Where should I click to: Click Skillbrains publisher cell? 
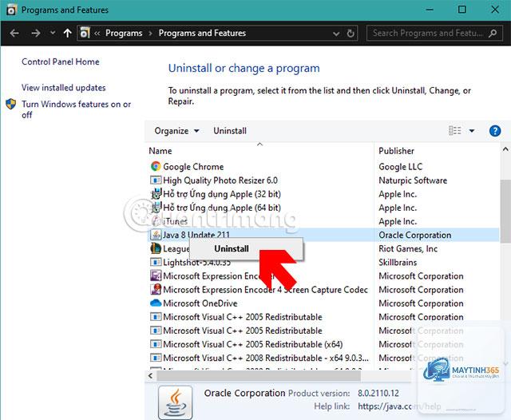coord(398,262)
